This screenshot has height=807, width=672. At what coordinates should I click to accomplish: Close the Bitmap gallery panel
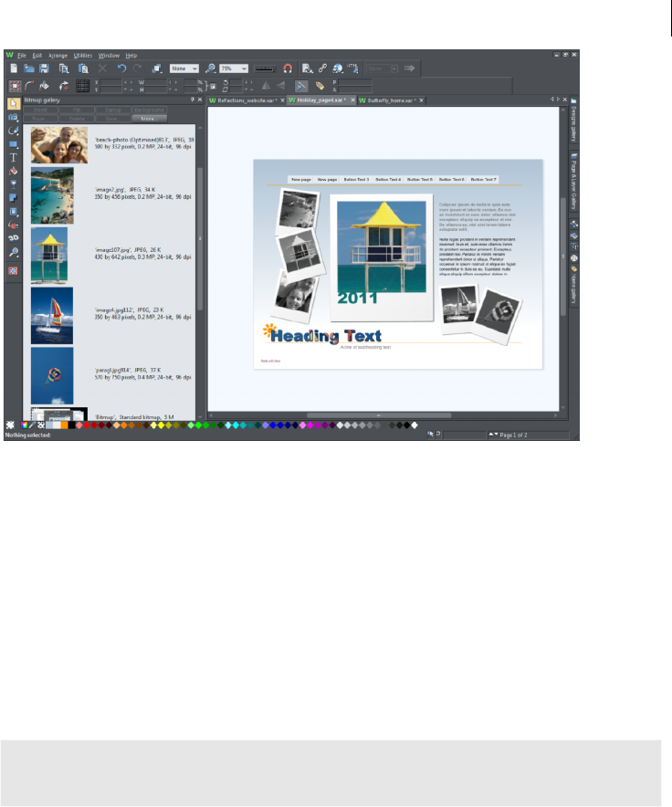pyautogui.click(x=200, y=100)
